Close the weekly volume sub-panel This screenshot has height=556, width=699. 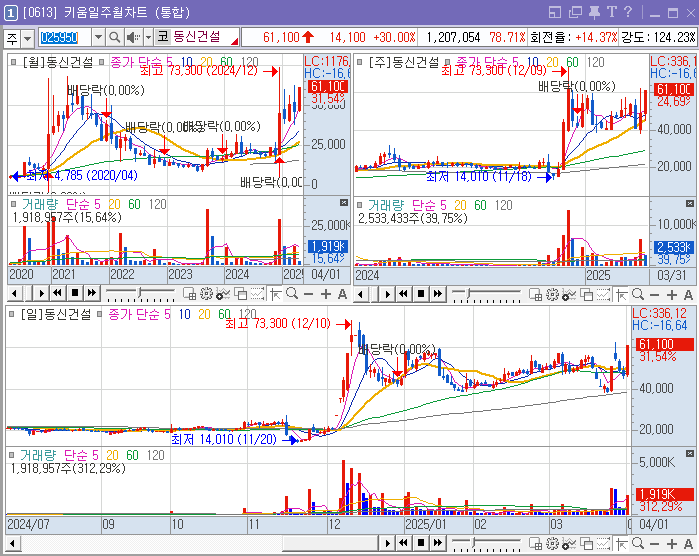pyautogui.click(x=690, y=203)
